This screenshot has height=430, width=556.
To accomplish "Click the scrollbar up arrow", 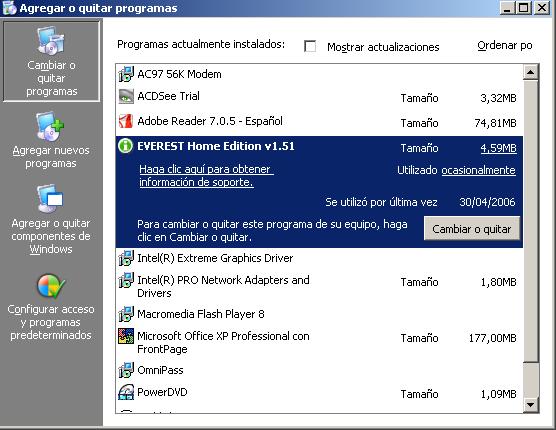I will point(531,72).
